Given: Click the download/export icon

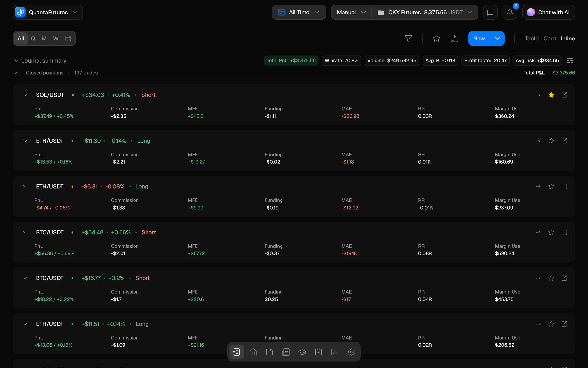Looking at the screenshot, I should click(x=454, y=39).
